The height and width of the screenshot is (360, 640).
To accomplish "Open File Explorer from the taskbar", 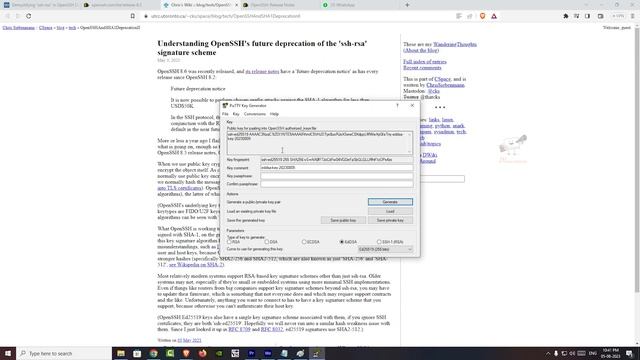I will [x=121, y=353].
